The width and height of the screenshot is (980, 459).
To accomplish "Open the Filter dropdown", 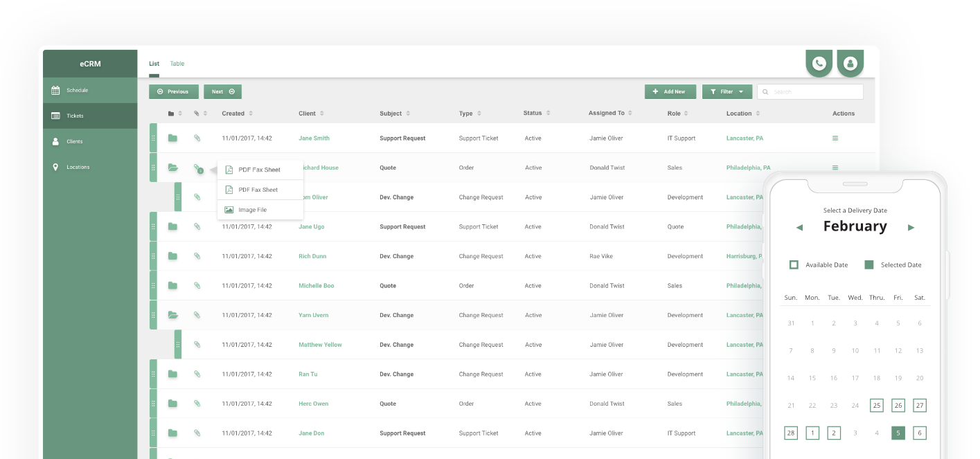I will click(x=727, y=91).
